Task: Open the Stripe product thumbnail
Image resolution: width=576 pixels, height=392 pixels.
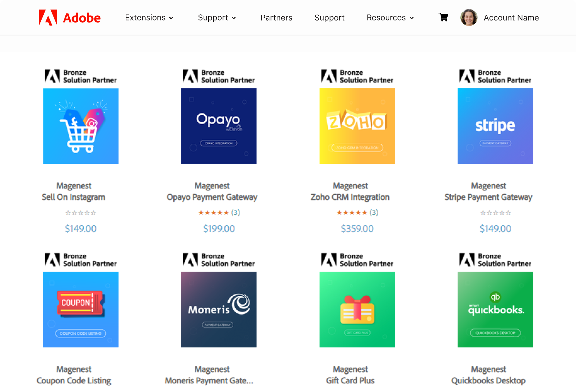Action: 495,126
